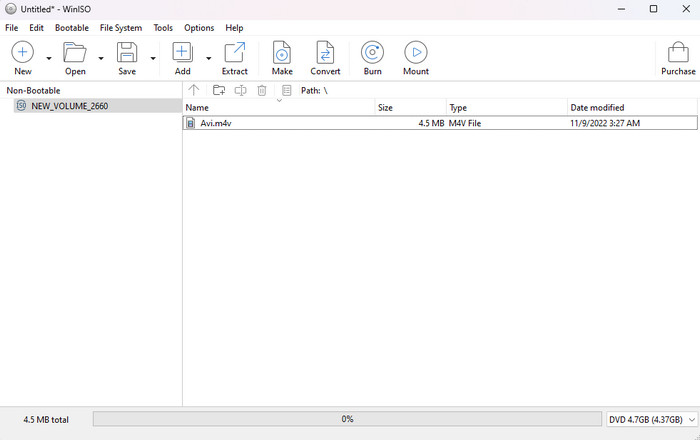The width and height of the screenshot is (700, 440).
Task: Sort by the Date modified column header
Action: click(632, 108)
